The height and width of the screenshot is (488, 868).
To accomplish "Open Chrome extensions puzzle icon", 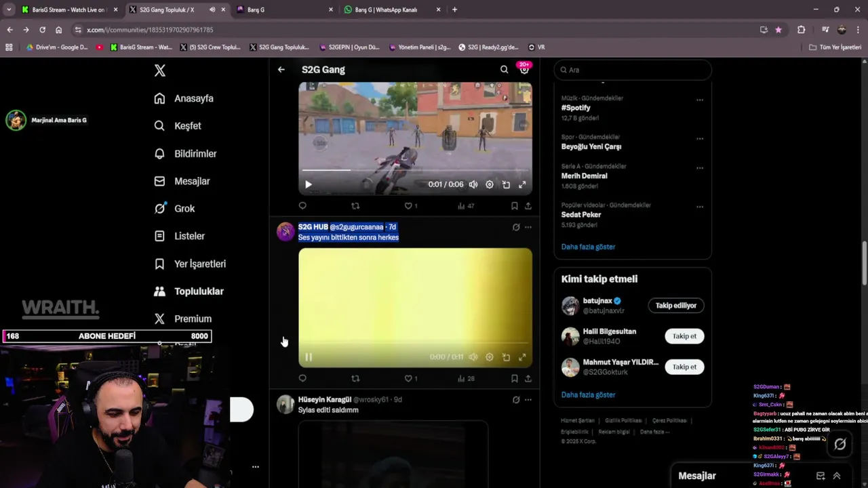I will (x=801, y=30).
